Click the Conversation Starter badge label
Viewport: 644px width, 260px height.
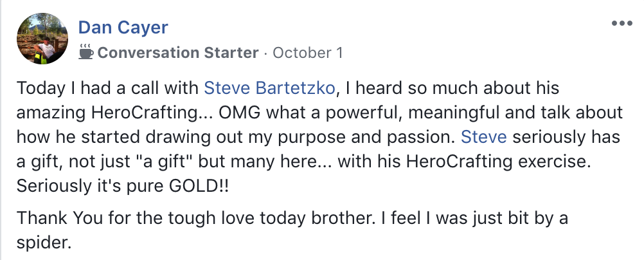177,53
